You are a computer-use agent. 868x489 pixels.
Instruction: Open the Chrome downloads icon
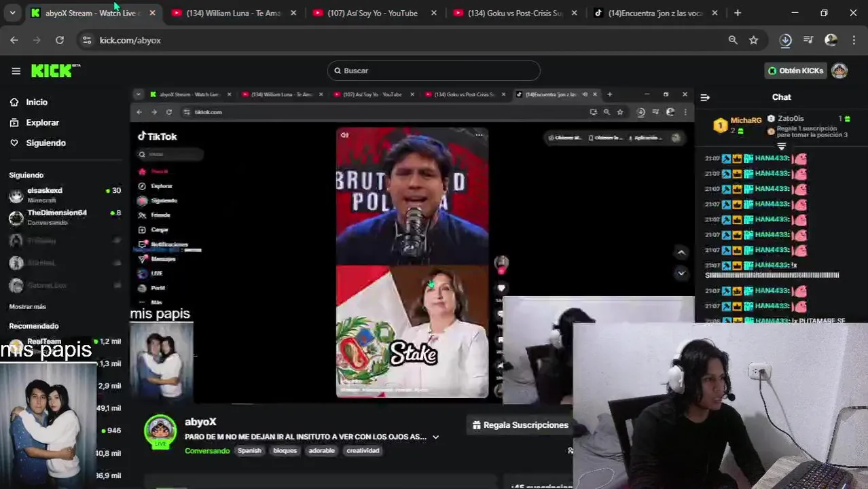click(x=785, y=40)
